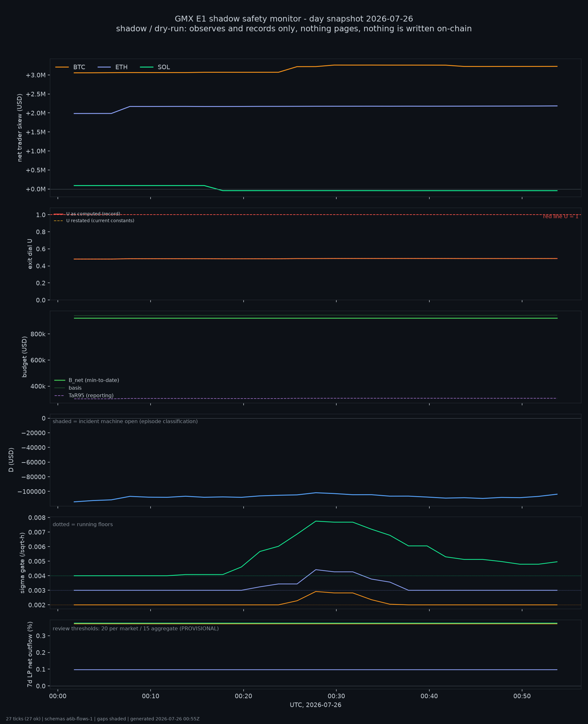Viewport: 588px width, 724px height.
Task: Click the '00:30' time tick label
Action: tap(336, 696)
